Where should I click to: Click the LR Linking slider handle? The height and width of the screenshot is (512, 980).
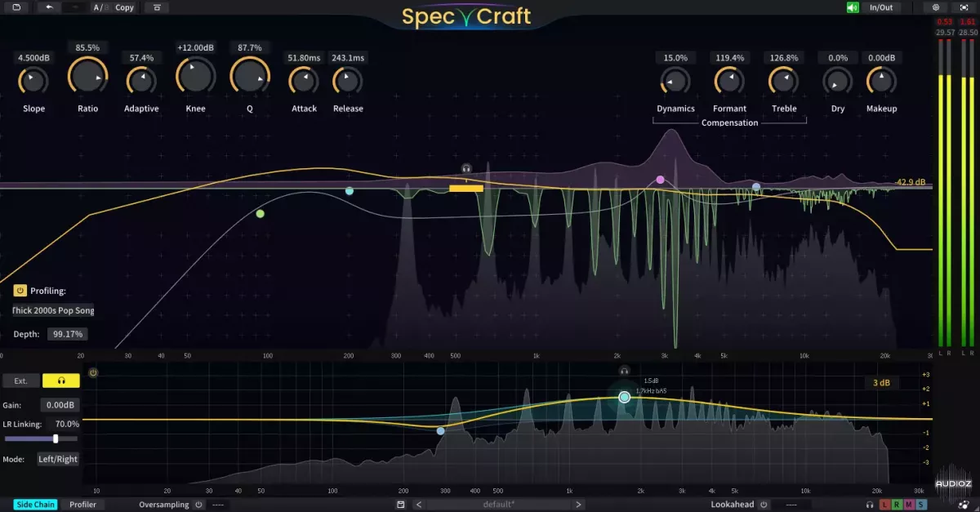[x=56, y=439]
